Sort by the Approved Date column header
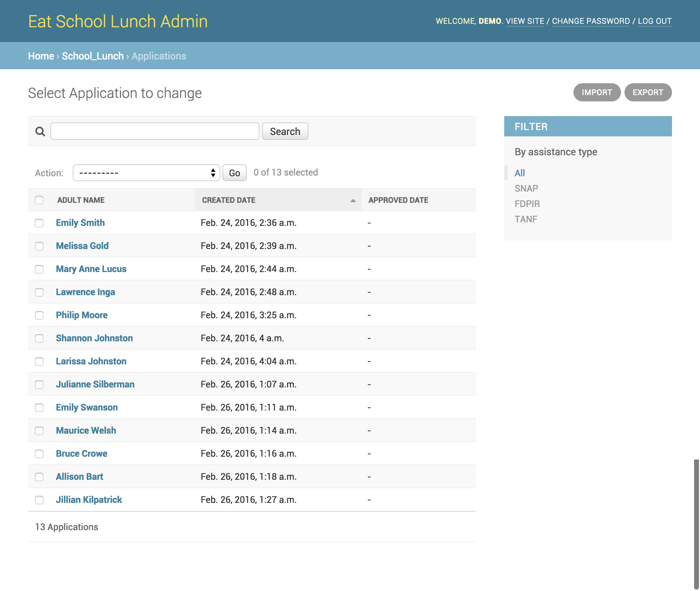Viewport: 700px width, 591px height. (398, 200)
